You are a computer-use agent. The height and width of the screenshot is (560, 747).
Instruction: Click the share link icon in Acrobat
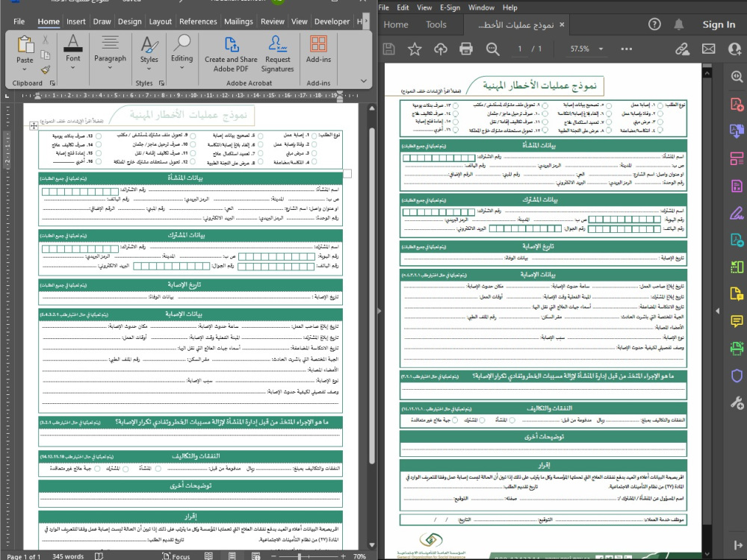[682, 49]
